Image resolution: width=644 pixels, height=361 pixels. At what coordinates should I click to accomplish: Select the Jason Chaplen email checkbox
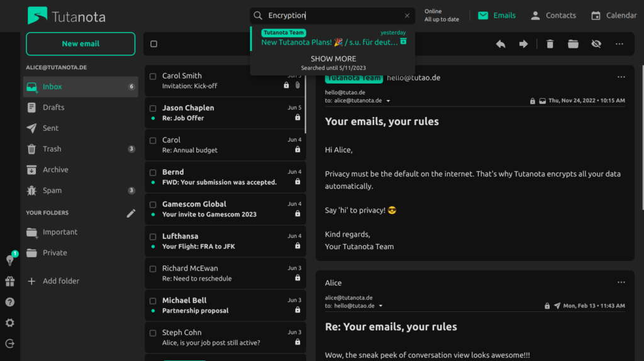pyautogui.click(x=153, y=108)
